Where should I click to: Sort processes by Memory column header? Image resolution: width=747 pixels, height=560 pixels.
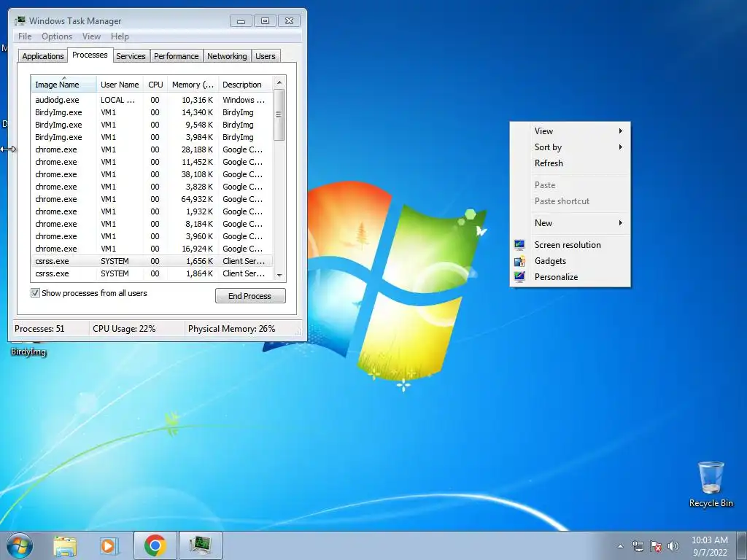point(193,85)
